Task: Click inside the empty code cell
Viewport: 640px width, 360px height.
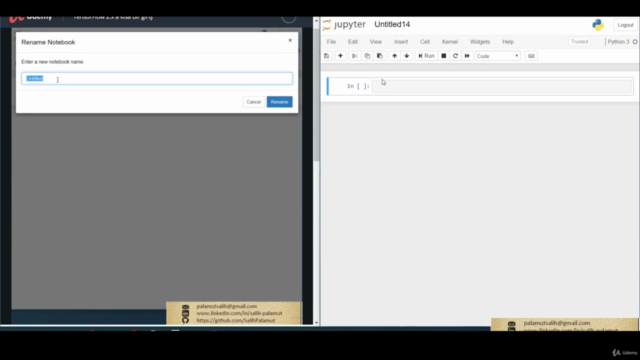Action: click(502, 86)
